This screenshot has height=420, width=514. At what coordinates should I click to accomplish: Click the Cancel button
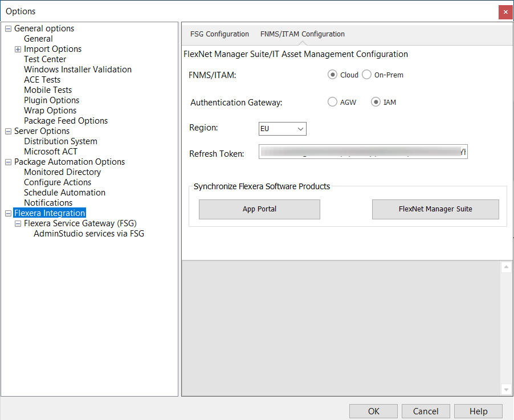point(426,411)
